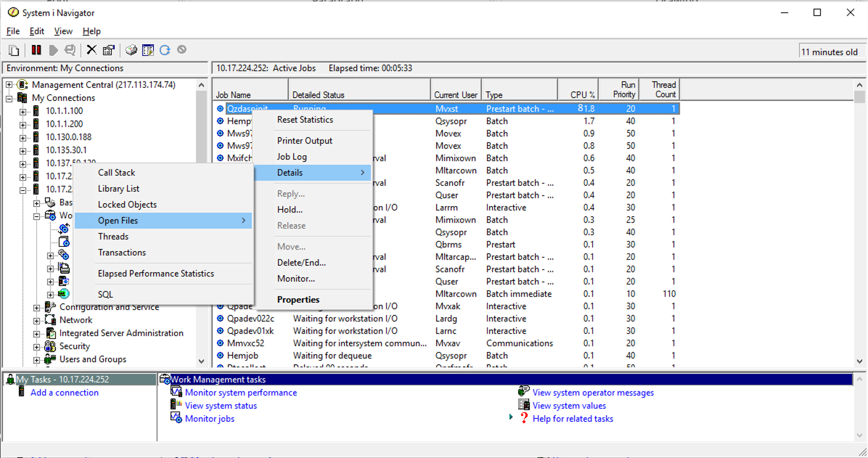Collapse the My Connections tree node
The width and height of the screenshot is (868, 458).
point(9,98)
